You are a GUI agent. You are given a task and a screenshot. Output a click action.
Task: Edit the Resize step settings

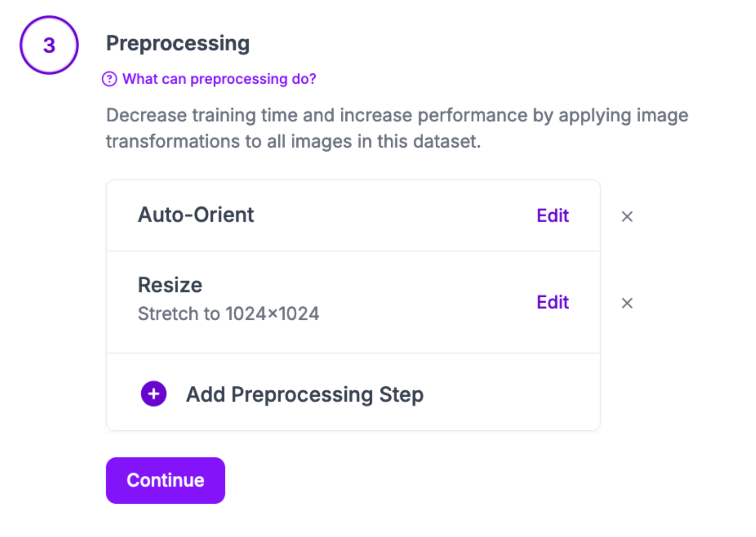tap(552, 302)
